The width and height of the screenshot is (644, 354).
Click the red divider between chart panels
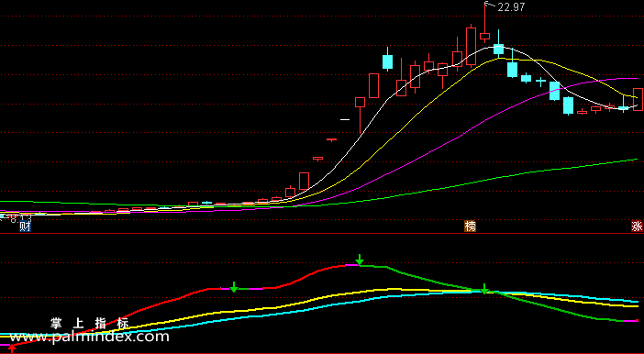(322, 233)
